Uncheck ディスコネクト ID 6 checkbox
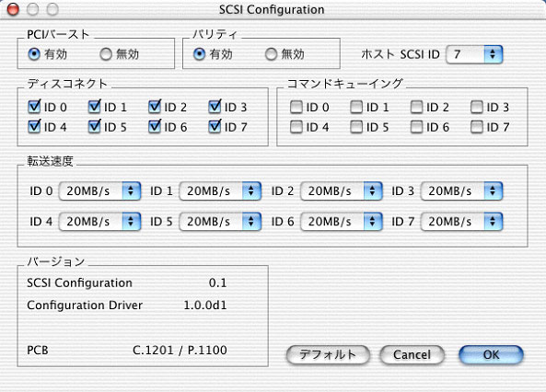Screen dimensions: 546x392 click(x=155, y=127)
